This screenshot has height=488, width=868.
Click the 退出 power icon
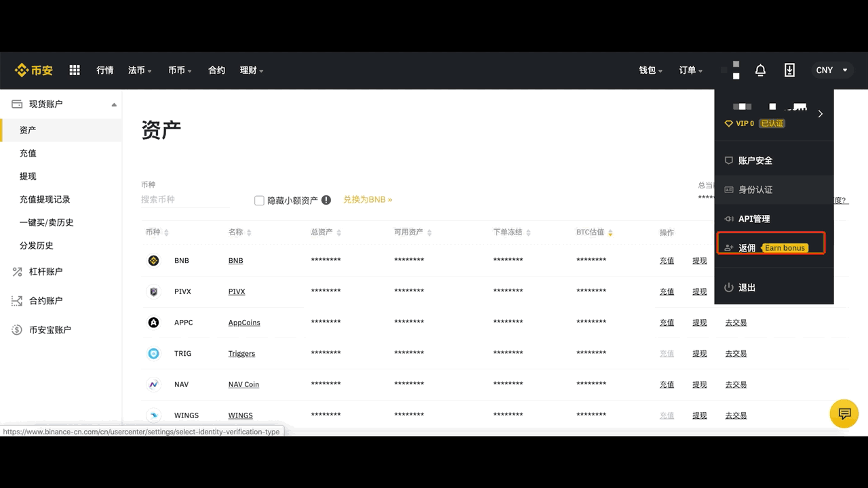[729, 287]
